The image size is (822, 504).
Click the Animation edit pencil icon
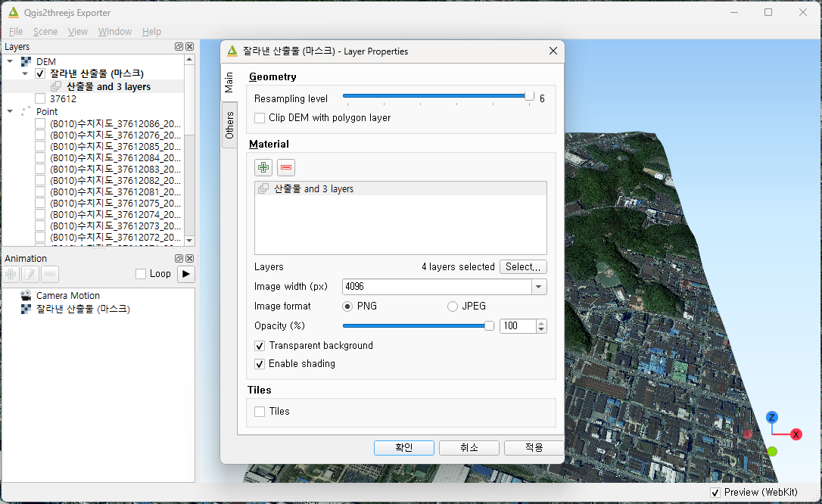(30, 274)
